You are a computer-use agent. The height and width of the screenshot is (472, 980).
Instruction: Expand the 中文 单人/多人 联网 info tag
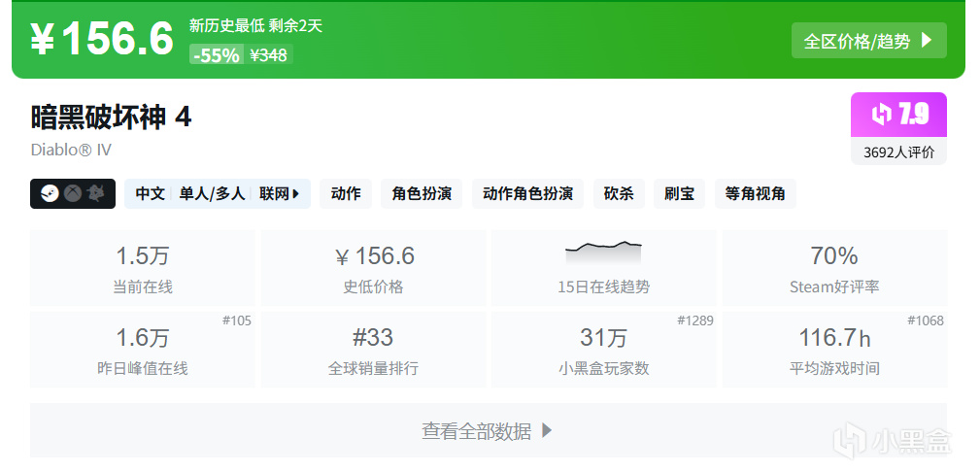click(218, 194)
